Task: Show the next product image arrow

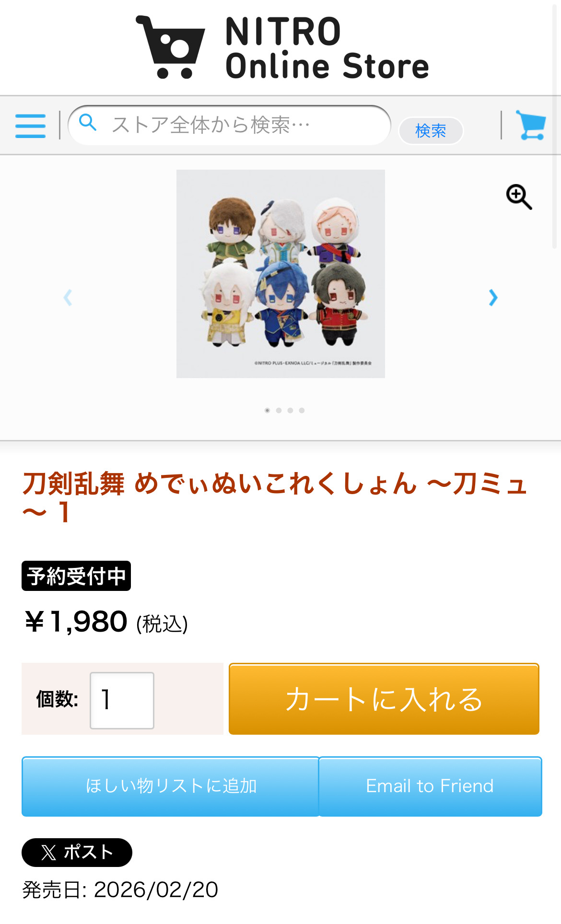Action: [493, 298]
